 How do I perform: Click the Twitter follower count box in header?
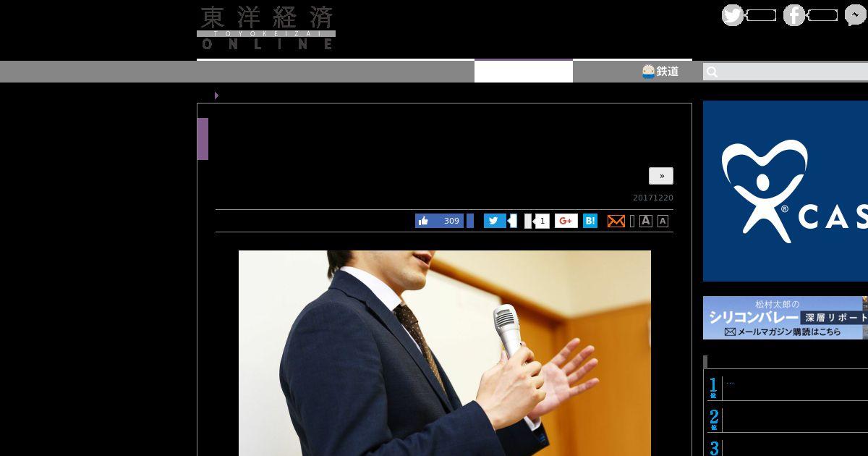click(x=761, y=15)
